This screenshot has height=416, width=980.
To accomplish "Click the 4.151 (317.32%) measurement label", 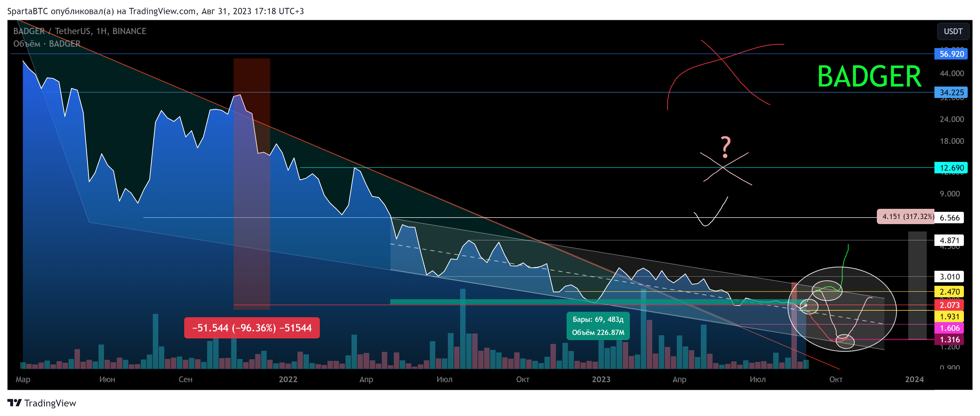I will click(x=905, y=216).
